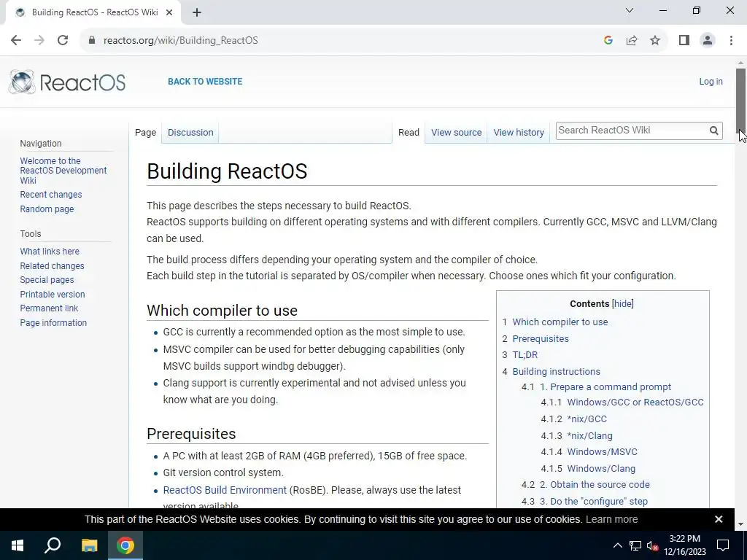Hide the Contents table
Screen dimensions: 747x560
pos(623,304)
